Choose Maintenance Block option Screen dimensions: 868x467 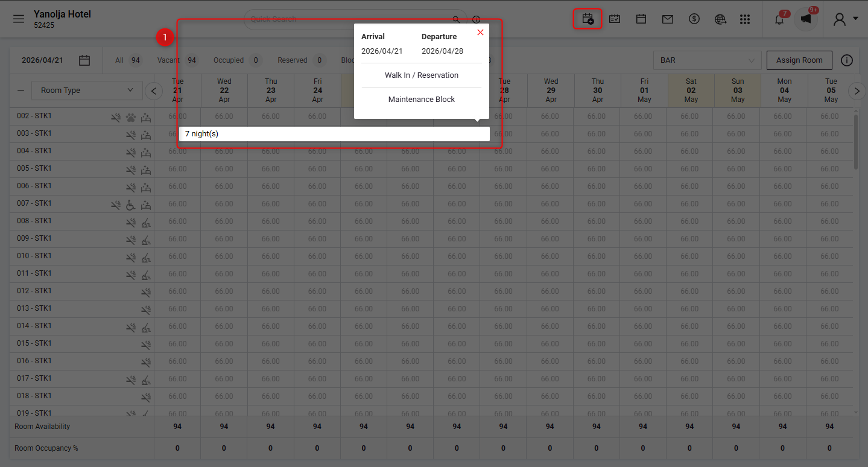[422, 99]
